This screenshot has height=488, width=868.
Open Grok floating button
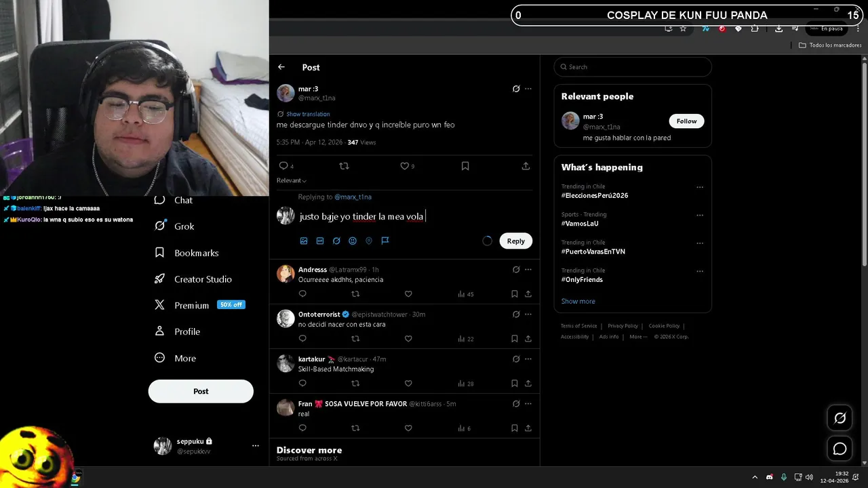(x=840, y=418)
